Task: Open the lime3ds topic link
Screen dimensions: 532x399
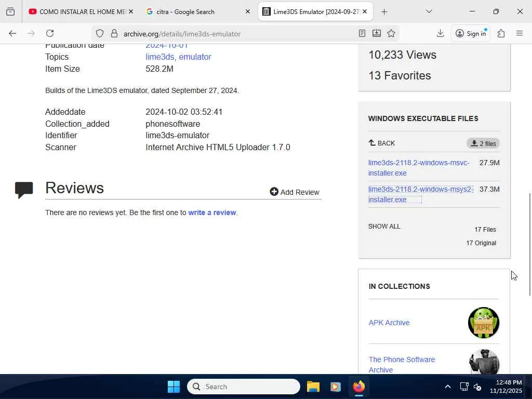Action: pos(159,57)
